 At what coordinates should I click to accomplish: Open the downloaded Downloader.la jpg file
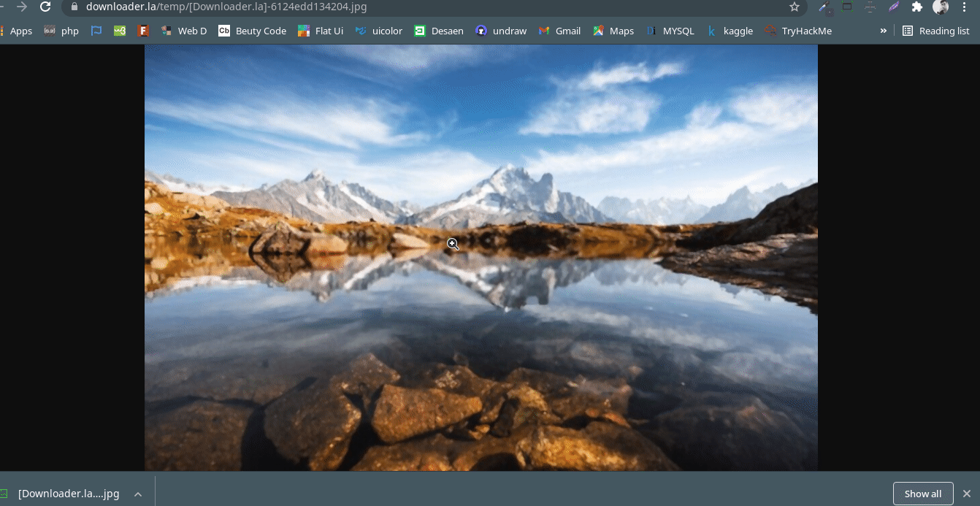coord(69,494)
